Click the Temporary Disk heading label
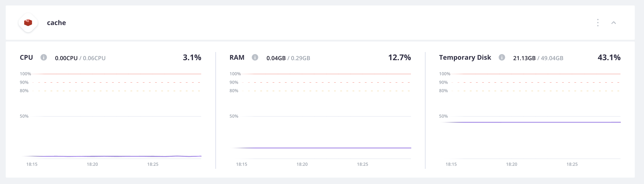 pyautogui.click(x=465, y=58)
